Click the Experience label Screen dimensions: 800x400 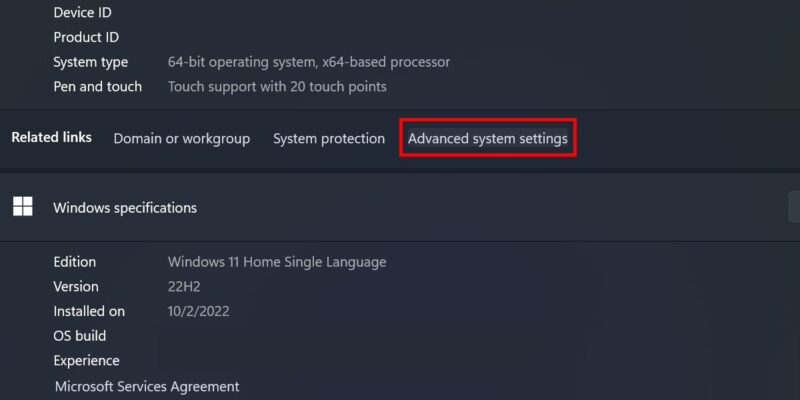(x=86, y=361)
